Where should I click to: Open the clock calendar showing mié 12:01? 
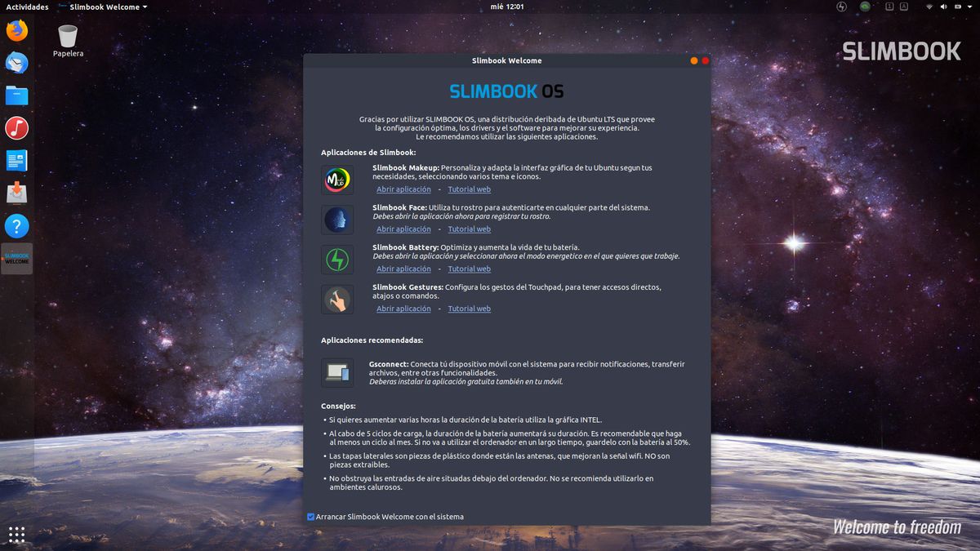tap(506, 7)
